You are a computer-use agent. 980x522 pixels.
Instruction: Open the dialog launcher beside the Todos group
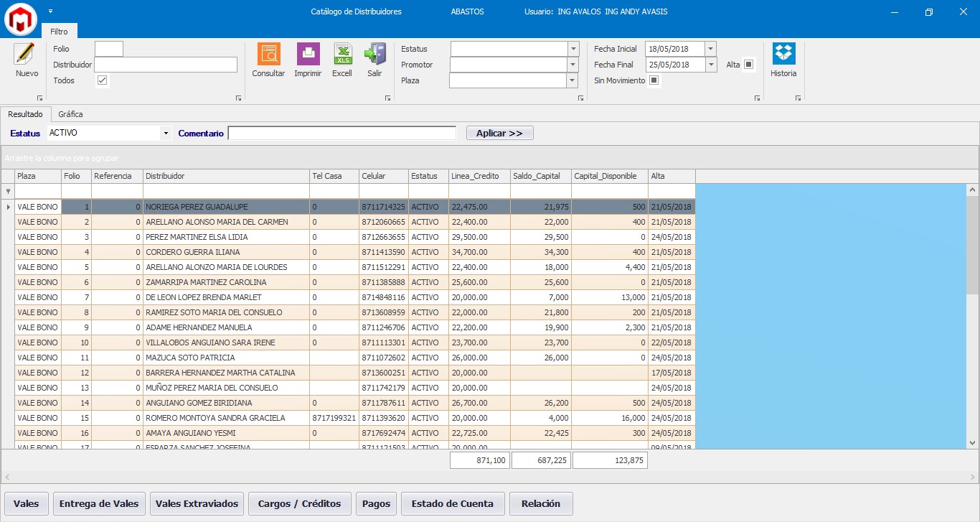(x=238, y=98)
